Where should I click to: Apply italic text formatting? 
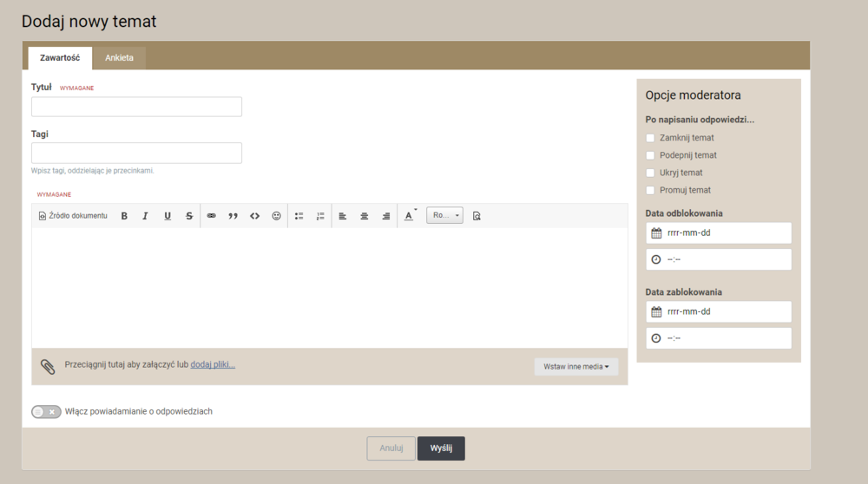(145, 216)
